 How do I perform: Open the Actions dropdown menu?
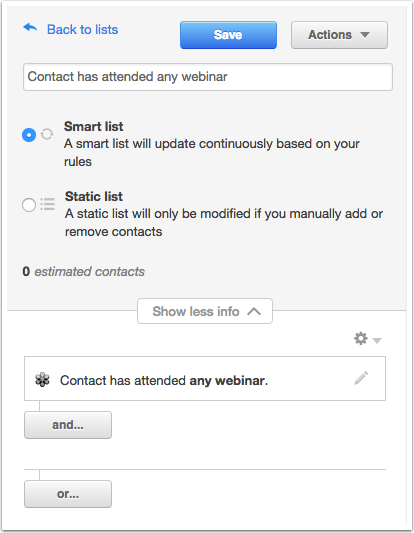pyautogui.click(x=339, y=35)
